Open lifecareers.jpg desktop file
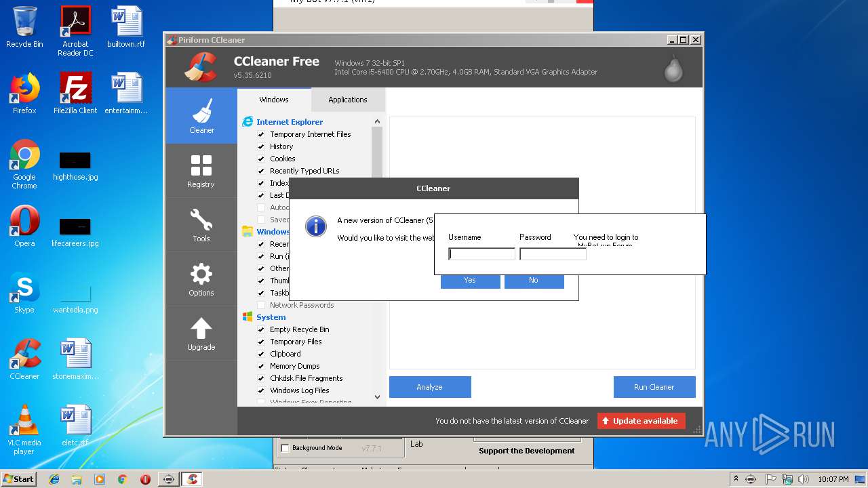Viewport: 868px width, 488px height. tap(75, 233)
